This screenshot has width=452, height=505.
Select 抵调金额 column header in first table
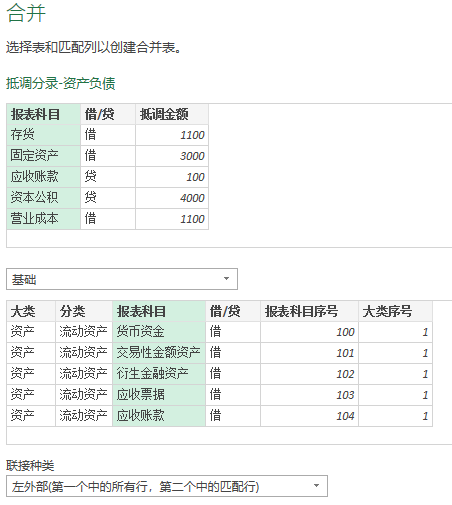pyautogui.click(x=172, y=114)
